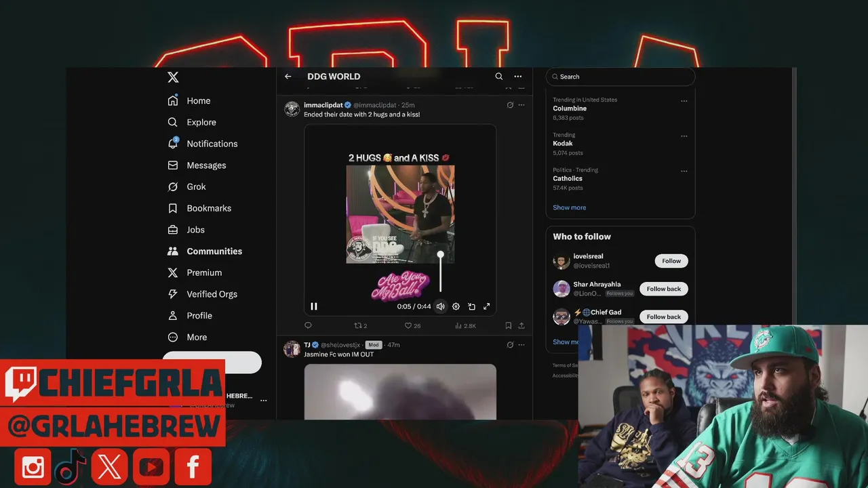This screenshot has height=488, width=868.
Task: Click 'Who to follow' heading
Action: (582, 237)
